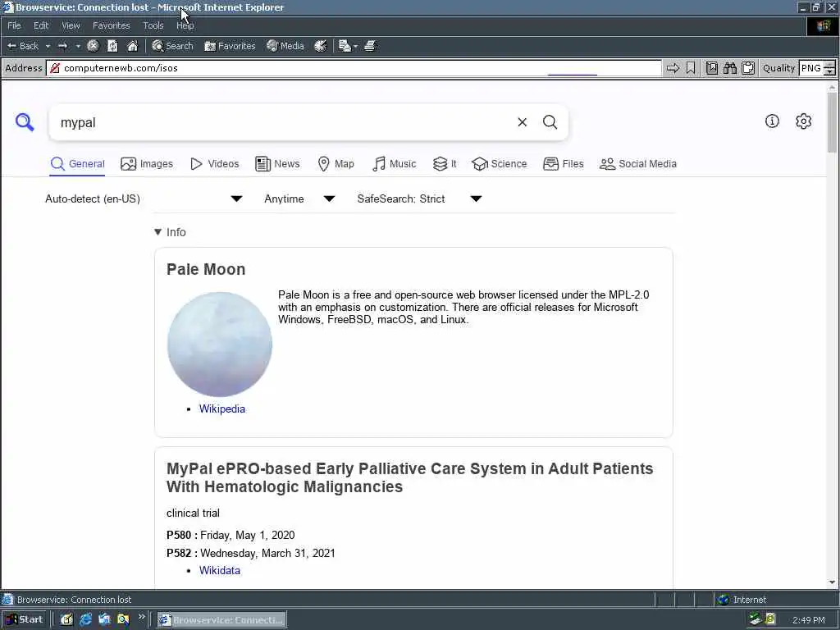Expand the quick launch chevron overflow
Screen dimensions: 840x630
point(141,617)
